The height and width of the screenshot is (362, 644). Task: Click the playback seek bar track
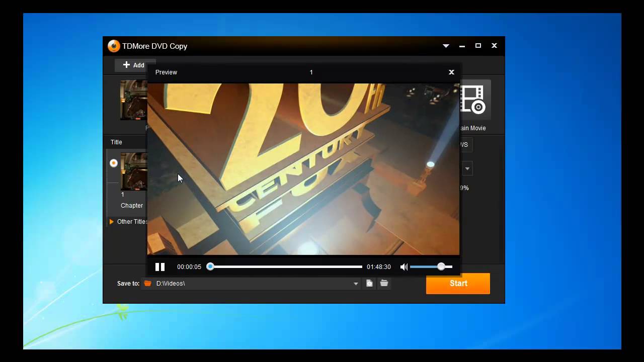tap(286, 267)
